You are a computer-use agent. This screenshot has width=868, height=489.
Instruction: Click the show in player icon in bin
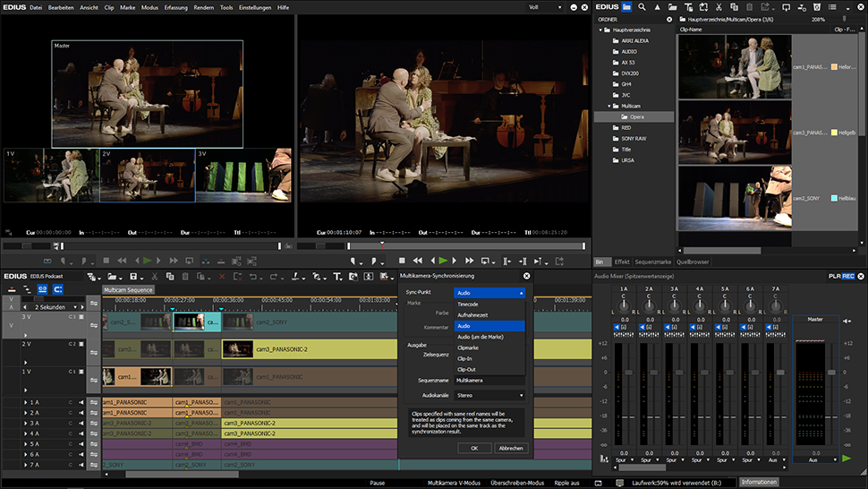coord(786,7)
